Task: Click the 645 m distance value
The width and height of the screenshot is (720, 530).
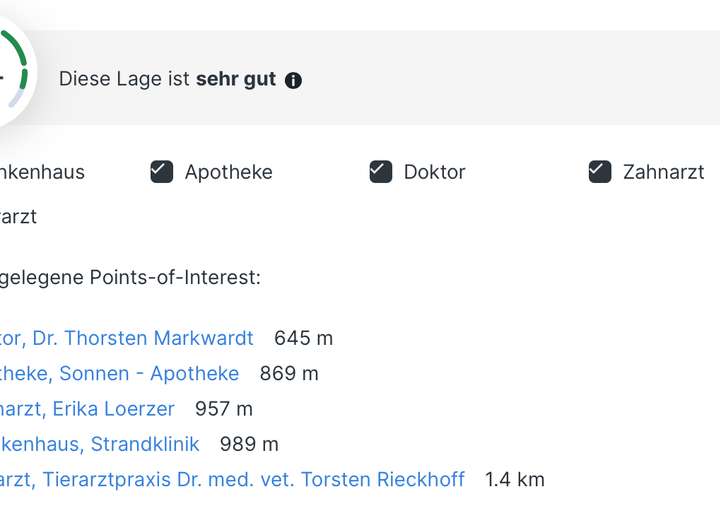Action: pyautogui.click(x=303, y=338)
